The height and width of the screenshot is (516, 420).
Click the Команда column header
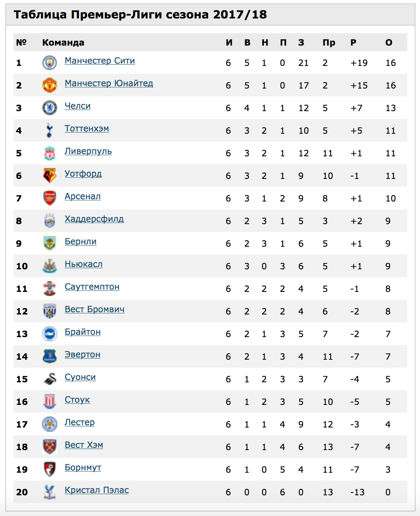tap(63, 43)
